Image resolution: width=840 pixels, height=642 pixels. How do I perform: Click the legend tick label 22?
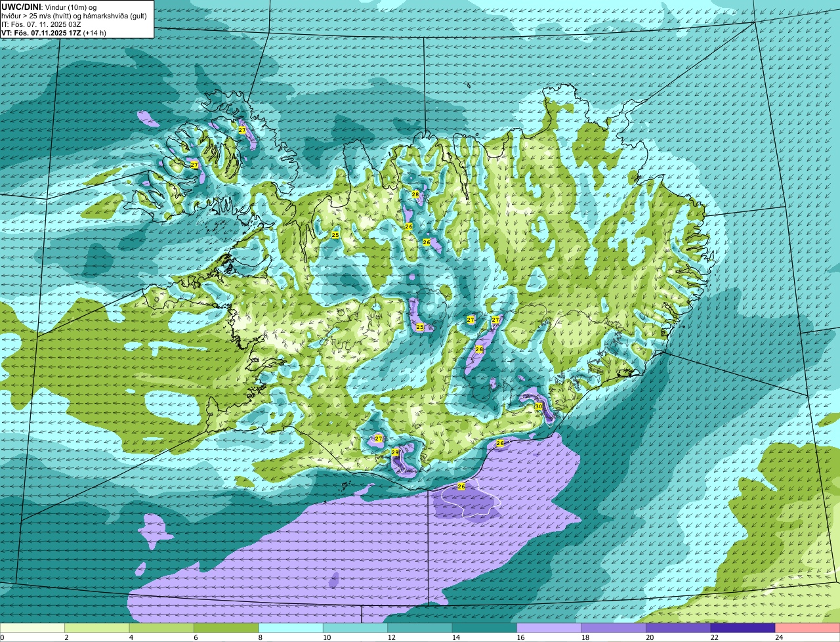pos(713,637)
